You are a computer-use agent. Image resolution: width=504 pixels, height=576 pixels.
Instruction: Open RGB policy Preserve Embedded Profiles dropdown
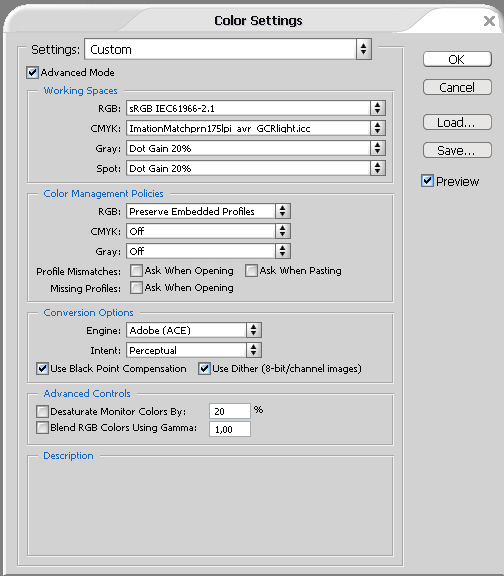[x=208, y=211]
